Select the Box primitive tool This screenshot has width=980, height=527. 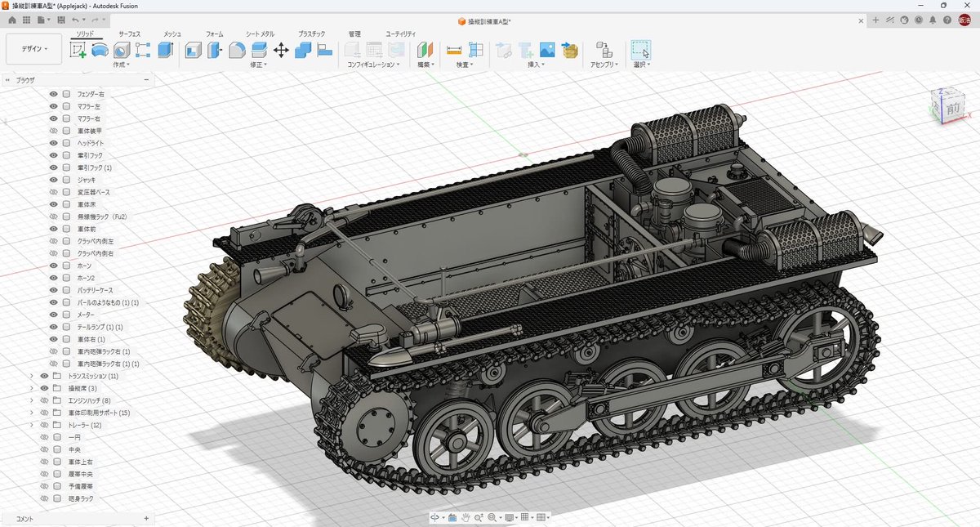click(x=165, y=51)
